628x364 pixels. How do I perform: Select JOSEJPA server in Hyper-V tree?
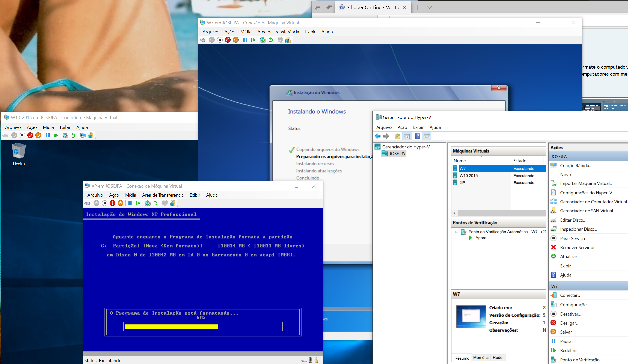pyautogui.click(x=397, y=154)
